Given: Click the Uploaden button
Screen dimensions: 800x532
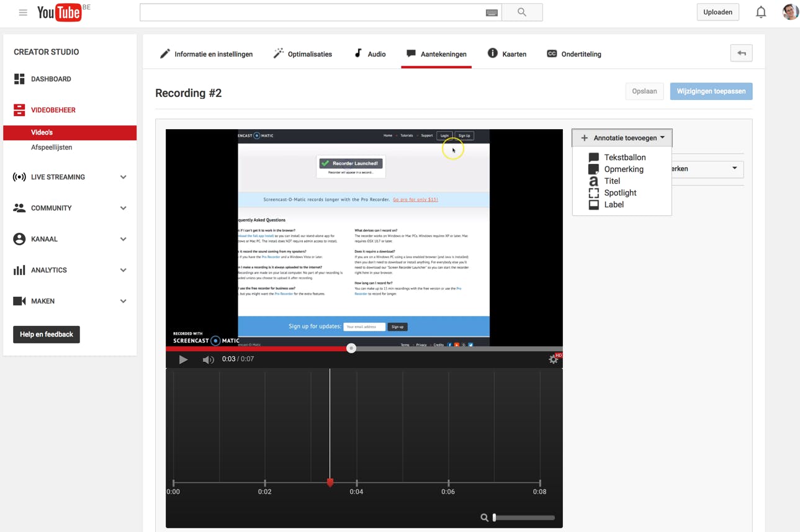Looking at the screenshot, I should (x=717, y=12).
